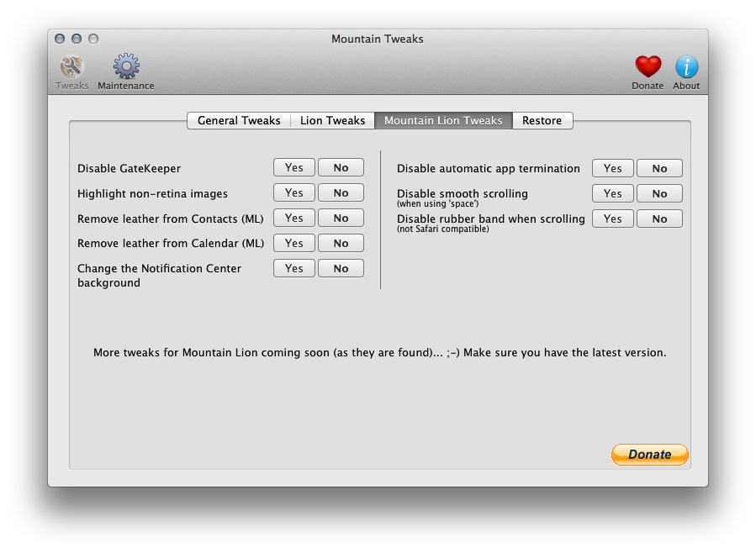Viewport: 756px width, 553px height.
Task: Choose No for Highlight non-retina images
Action: click(x=341, y=192)
